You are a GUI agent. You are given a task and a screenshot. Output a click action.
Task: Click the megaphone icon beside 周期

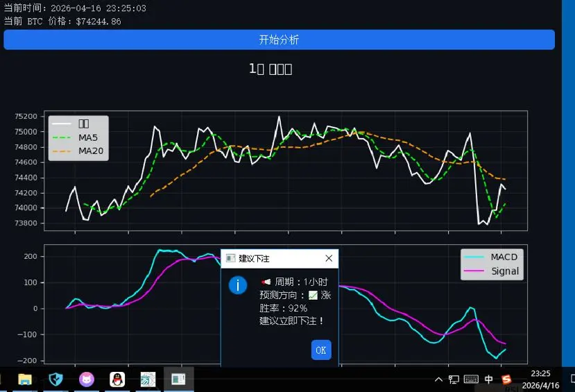pyautogui.click(x=266, y=282)
